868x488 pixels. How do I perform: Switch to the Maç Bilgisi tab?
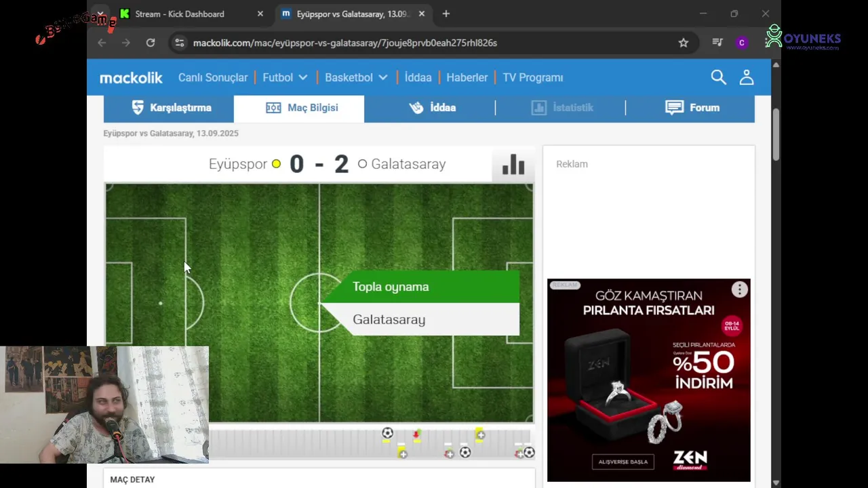(299, 108)
